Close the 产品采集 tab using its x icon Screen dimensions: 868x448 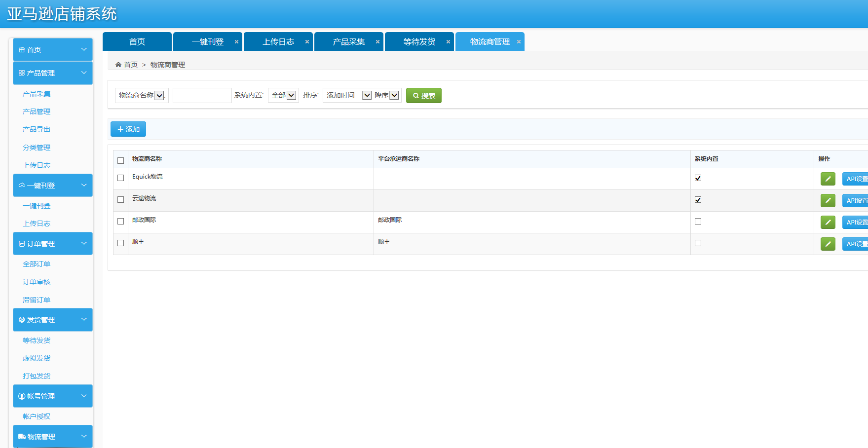coord(377,42)
